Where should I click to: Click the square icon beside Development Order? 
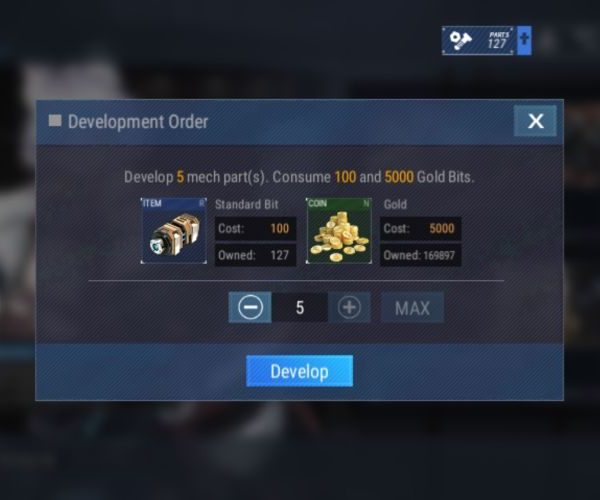pos(55,121)
